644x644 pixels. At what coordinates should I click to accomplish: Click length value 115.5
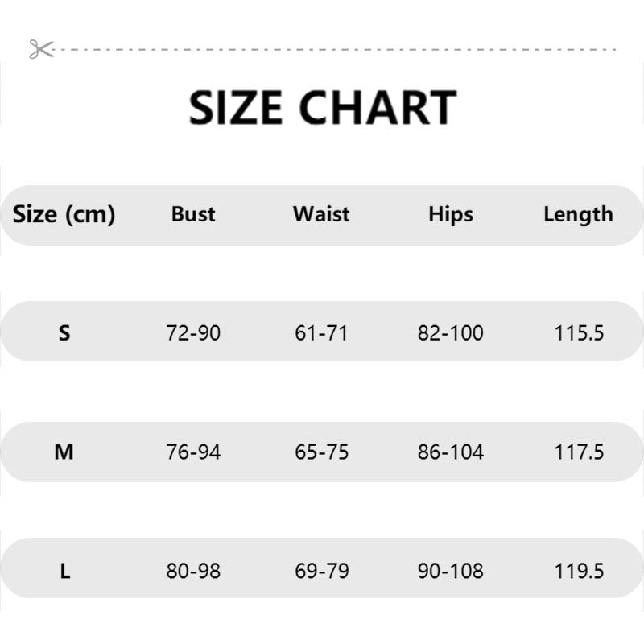[579, 332]
